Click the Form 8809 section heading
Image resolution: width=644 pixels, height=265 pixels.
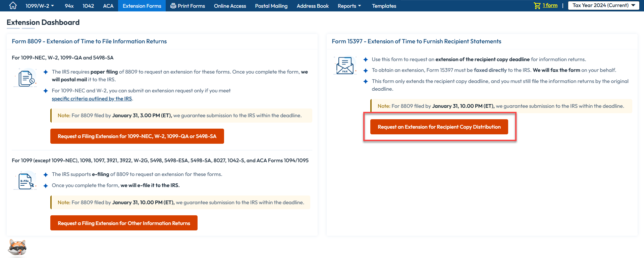point(89,41)
